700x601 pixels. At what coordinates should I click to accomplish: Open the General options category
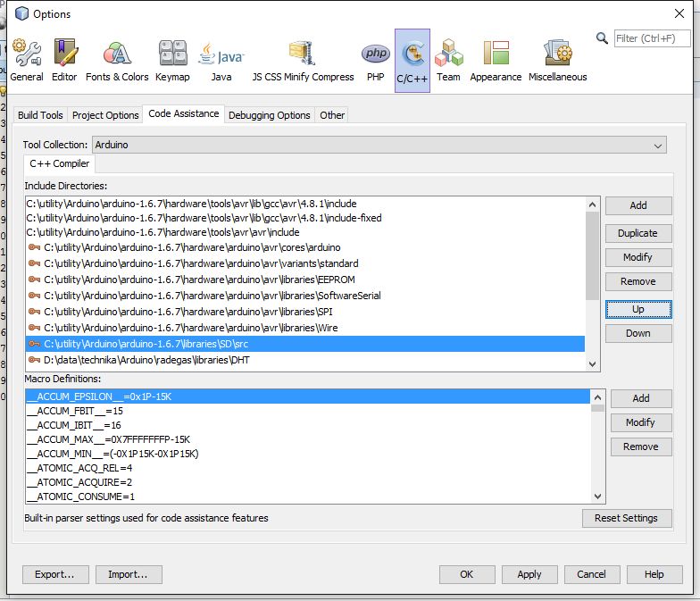pyautogui.click(x=27, y=61)
